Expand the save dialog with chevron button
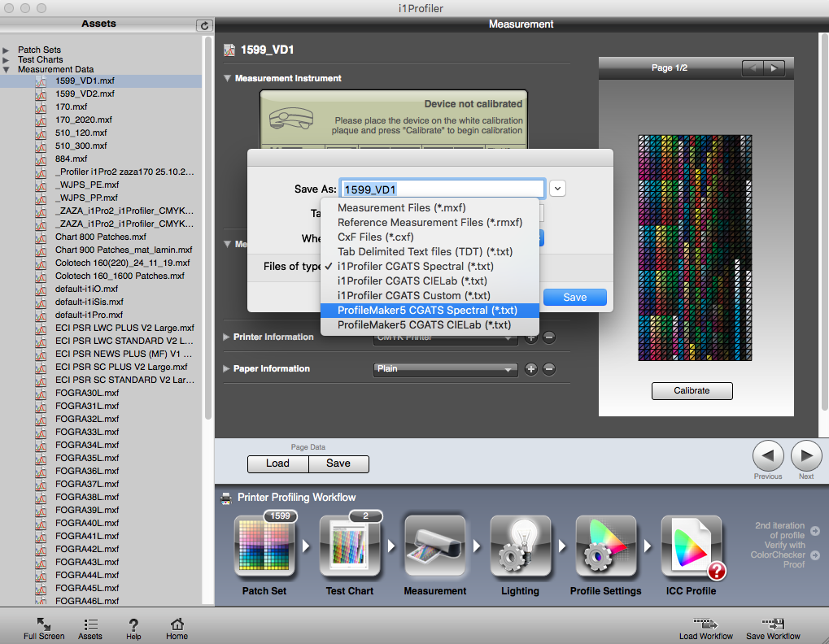This screenshot has width=829, height=644. coord(557,189)
